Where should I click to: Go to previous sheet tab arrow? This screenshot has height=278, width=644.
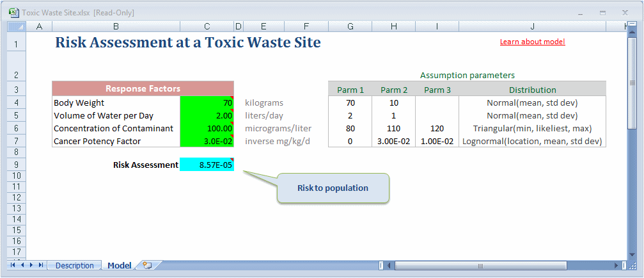coord(22,265)
